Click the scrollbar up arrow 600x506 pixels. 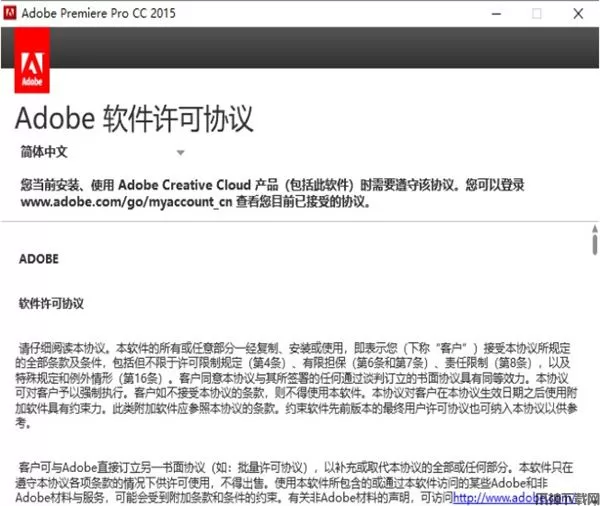tap(595, 229)
